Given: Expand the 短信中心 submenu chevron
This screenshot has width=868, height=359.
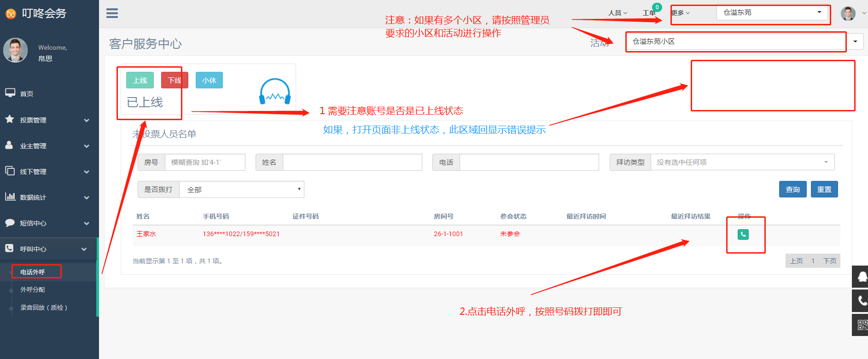Looking at the screenshot, I should click(x=86, y=223).
